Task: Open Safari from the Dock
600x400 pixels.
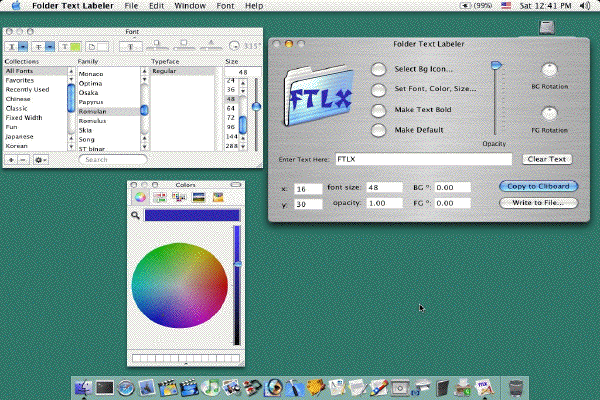Action: click(x=126, y=388)
